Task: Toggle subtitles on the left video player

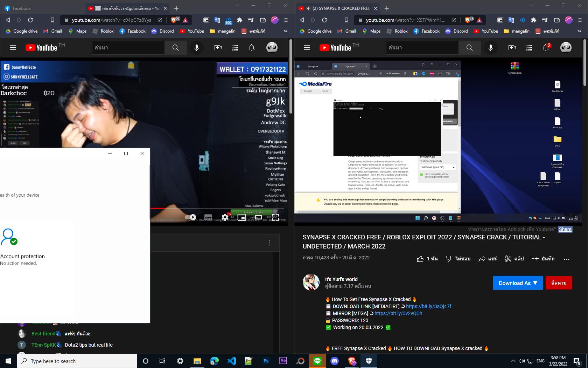Action: (x=208, y=217)
